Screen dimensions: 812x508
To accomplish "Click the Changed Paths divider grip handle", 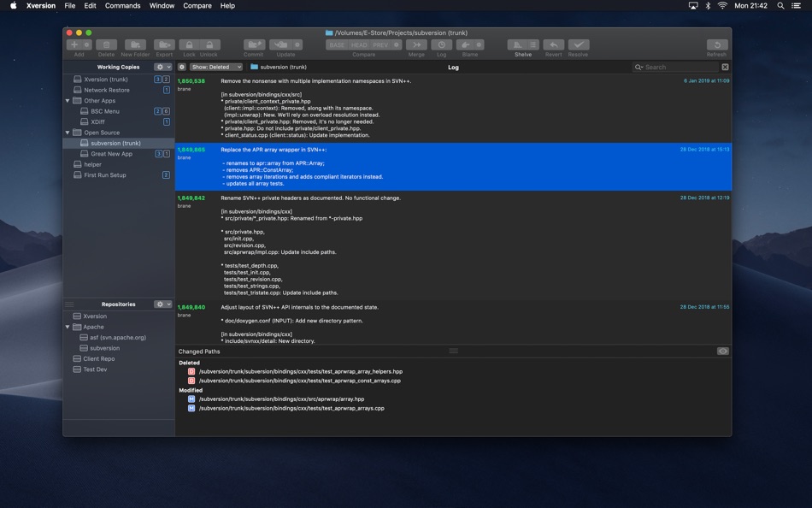I will pyautogui.click(x=454, y=351).
